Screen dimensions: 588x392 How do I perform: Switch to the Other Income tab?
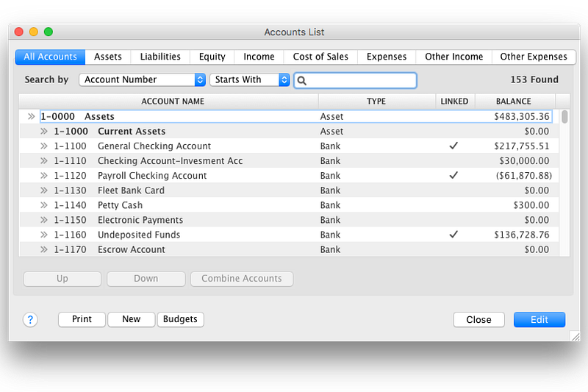[x=453, y=57]
